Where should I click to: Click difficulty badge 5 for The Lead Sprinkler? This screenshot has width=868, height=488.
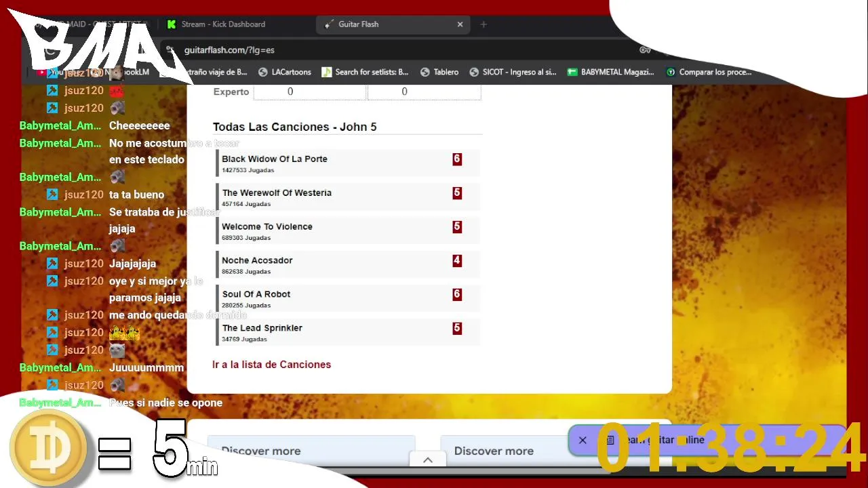tap(457, 329)
